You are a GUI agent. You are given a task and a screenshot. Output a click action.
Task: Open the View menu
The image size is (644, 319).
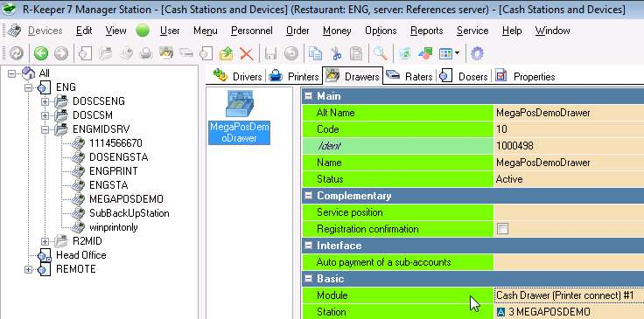(x=115, y=31)
